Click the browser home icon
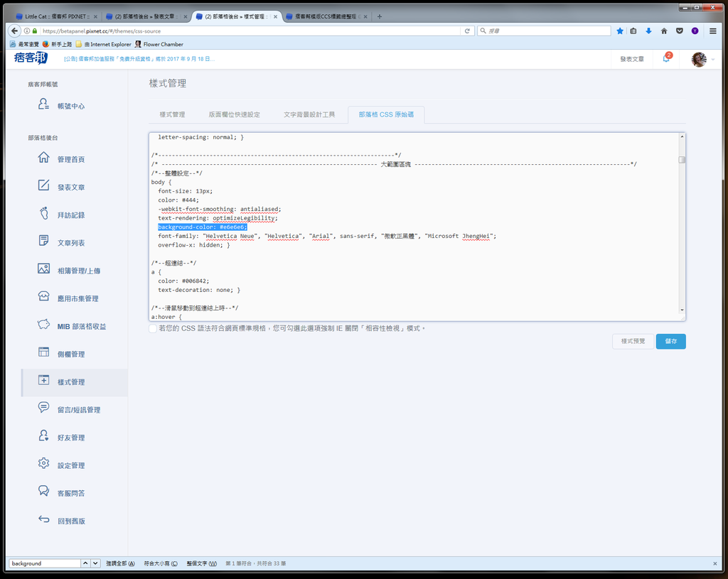Screen dimensions: 728x579 pyautogui.click(x=664, y=31)
